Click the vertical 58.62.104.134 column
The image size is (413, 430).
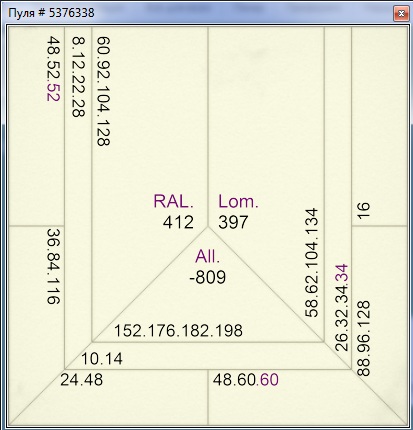click(x=312, y=263)
